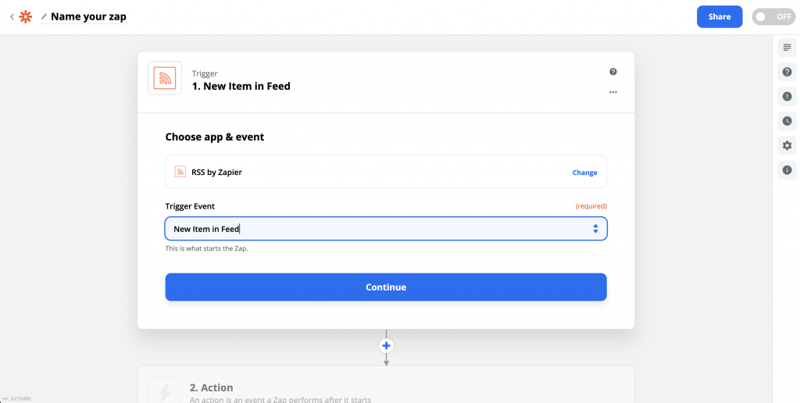This screenshot has height=403, width=800.
Task: Open the info icon in sidebar
Action: click(787, 170)
